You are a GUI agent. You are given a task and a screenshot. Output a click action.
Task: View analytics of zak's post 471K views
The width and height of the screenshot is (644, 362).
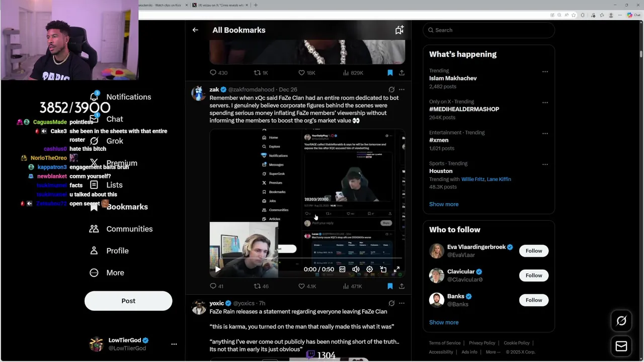352,286
